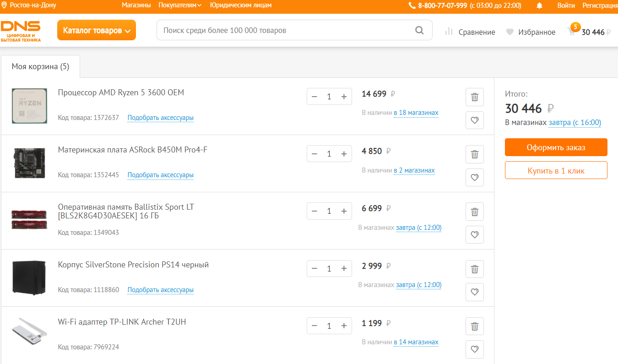Remove ASRock B450M motherboard via trash icon

(x=475, y=154)
